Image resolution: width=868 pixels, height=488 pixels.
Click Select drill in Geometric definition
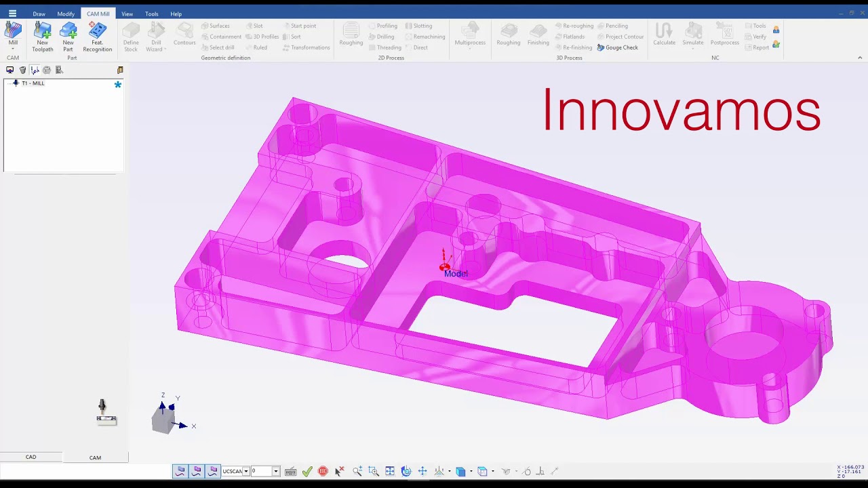coord(218,47)
